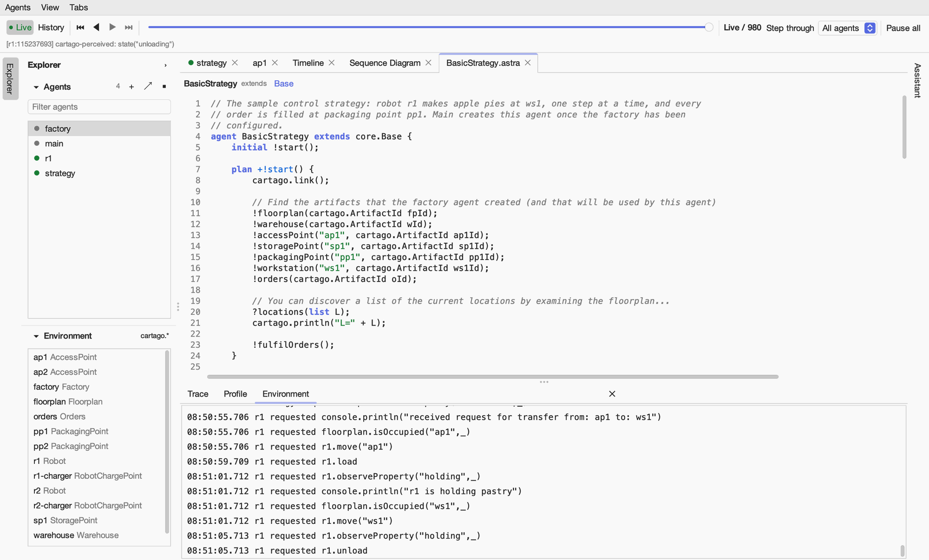Open the Tabs menu
Screen dimensions: 929x560
pos(79,7)
